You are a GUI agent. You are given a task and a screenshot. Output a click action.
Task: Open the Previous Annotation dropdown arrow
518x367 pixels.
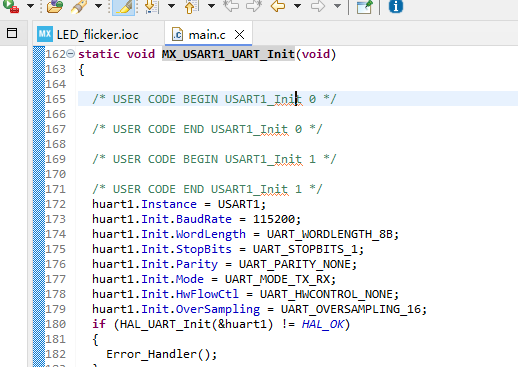point(211,6)
